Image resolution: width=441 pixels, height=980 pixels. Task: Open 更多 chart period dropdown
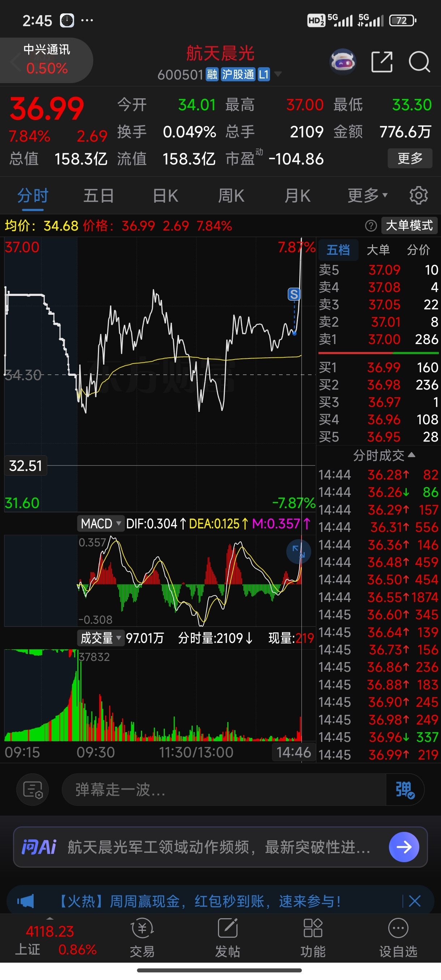(368, 195)
